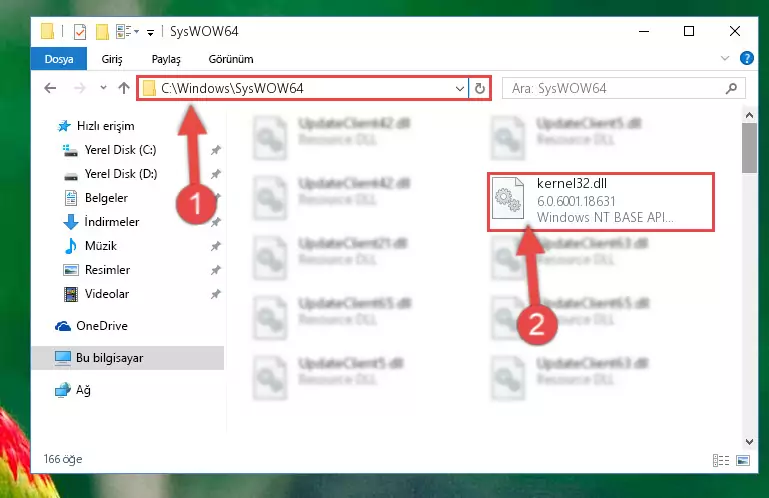Image resolution: width=769 pixels, height=498 pixels.
Task: Click the 6.0.6001.18631 version text
Action: [x=576, y=201]
